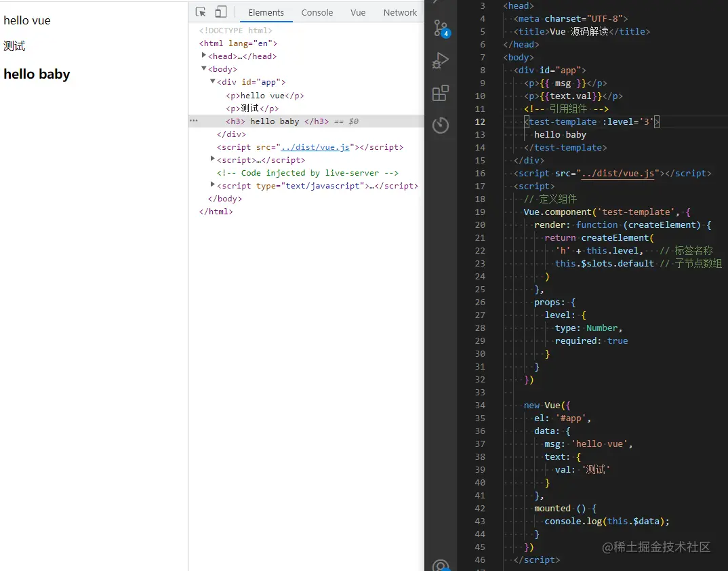The height and width of the screenshot is (571, 728).
Task: Click msg: 'hello vue' on line 37
Action: click(x=588, y=444)
